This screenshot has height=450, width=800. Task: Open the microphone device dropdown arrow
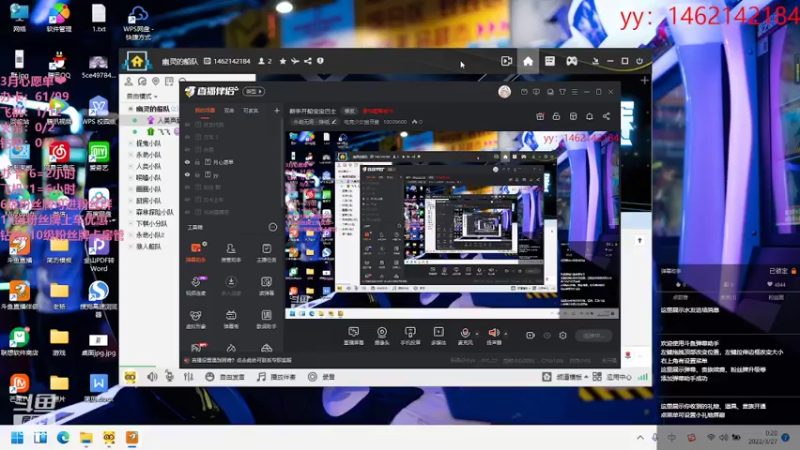point(477,334)
